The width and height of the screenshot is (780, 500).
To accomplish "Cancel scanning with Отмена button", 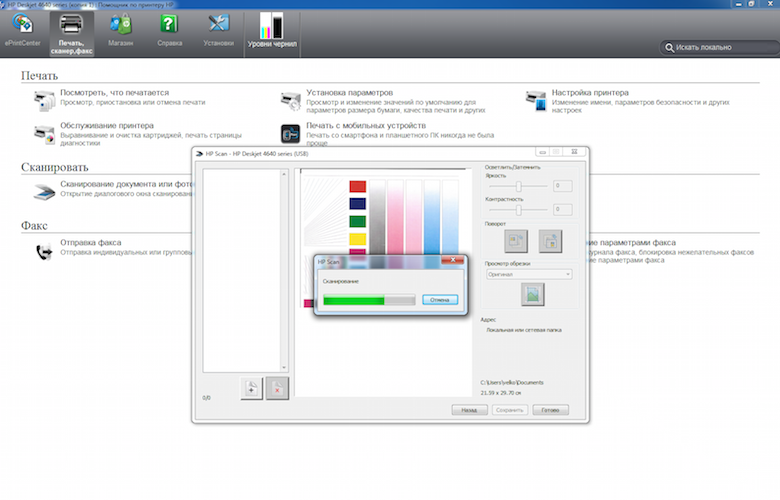I will pos(440,300).
